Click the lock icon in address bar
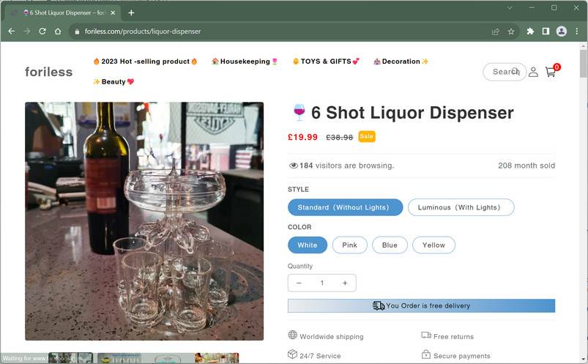 (77, 31)
